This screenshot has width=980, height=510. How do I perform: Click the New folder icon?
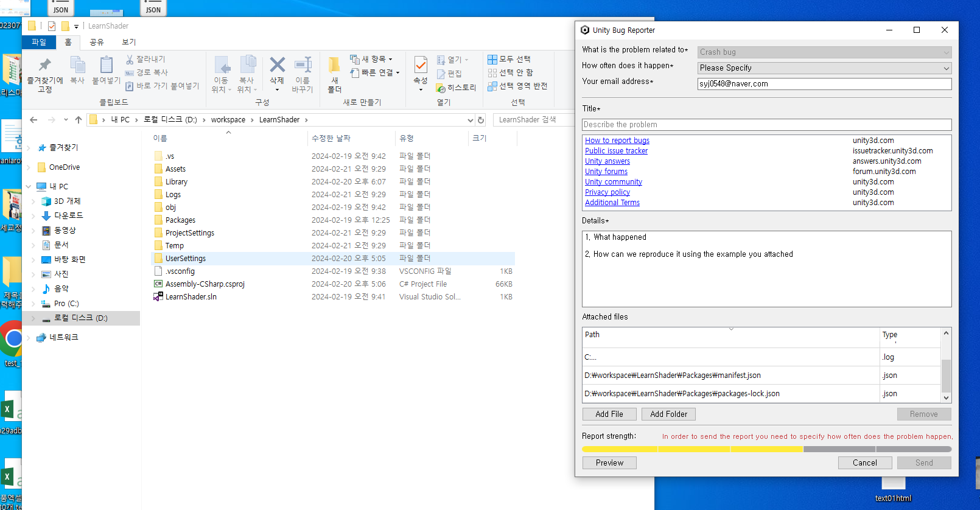coord(334,65)
